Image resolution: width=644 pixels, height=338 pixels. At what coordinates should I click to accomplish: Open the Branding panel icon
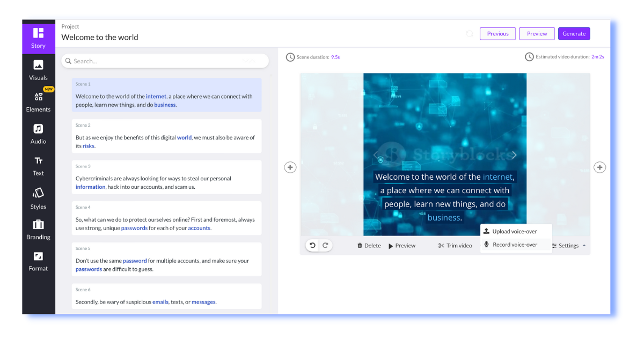38,229
